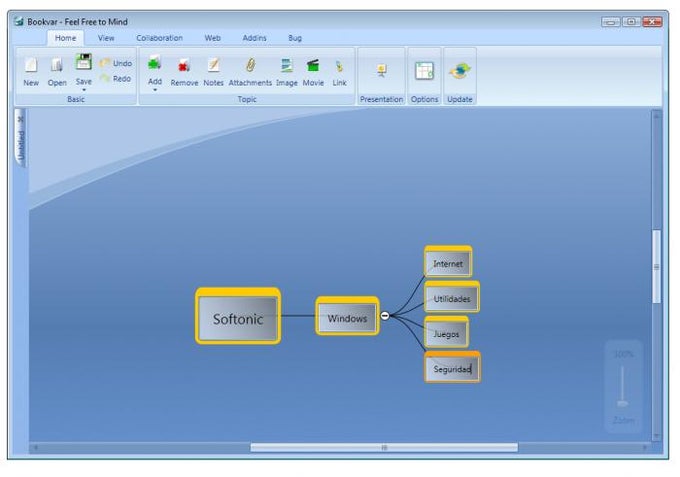Collapse the Windows node children
The image size is (680, 477).
click(x=385, y=316)
